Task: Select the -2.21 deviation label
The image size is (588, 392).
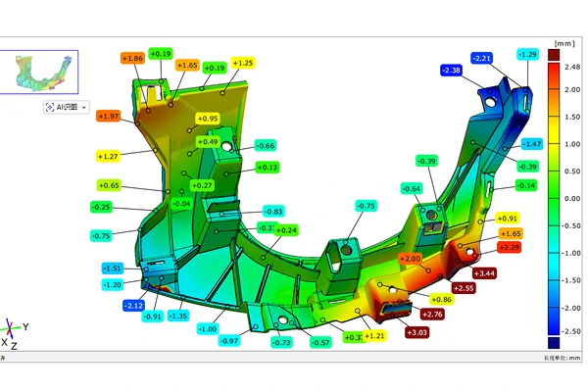Action: (x=481, y=58)
